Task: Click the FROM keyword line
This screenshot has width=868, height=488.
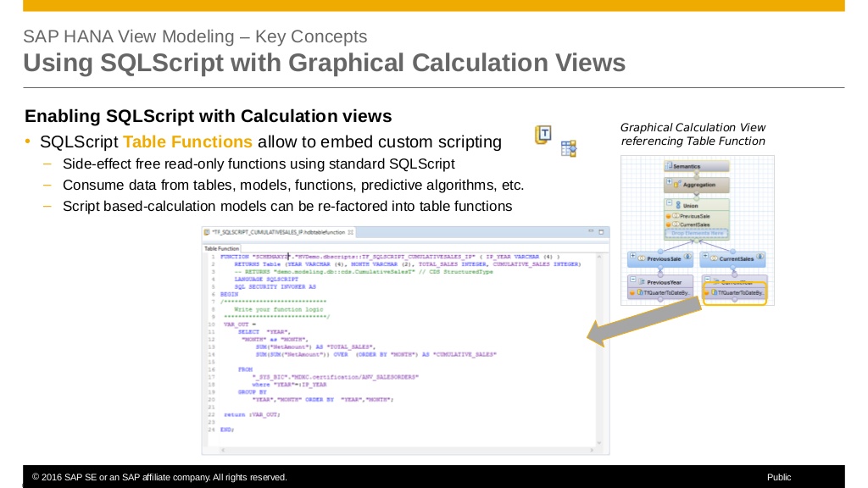Action: [x=245, y=369]
